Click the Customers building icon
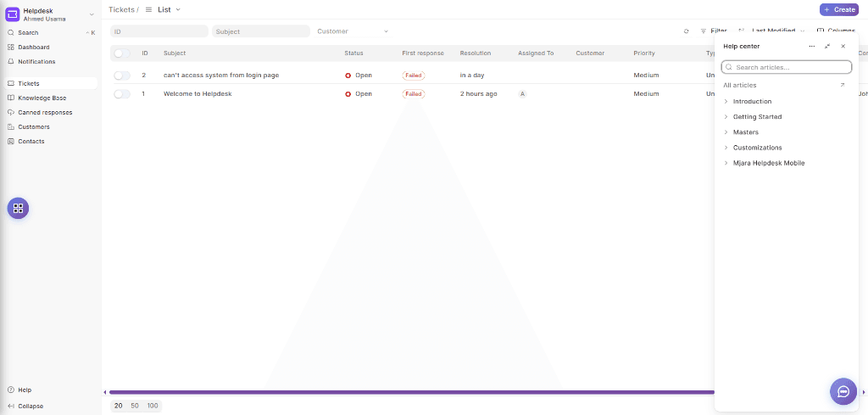Screen dimensions: 868x415 tap(10, 127)
